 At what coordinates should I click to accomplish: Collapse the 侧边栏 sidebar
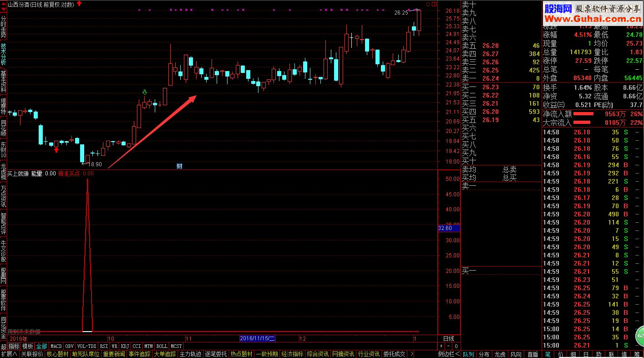point(449,354)
